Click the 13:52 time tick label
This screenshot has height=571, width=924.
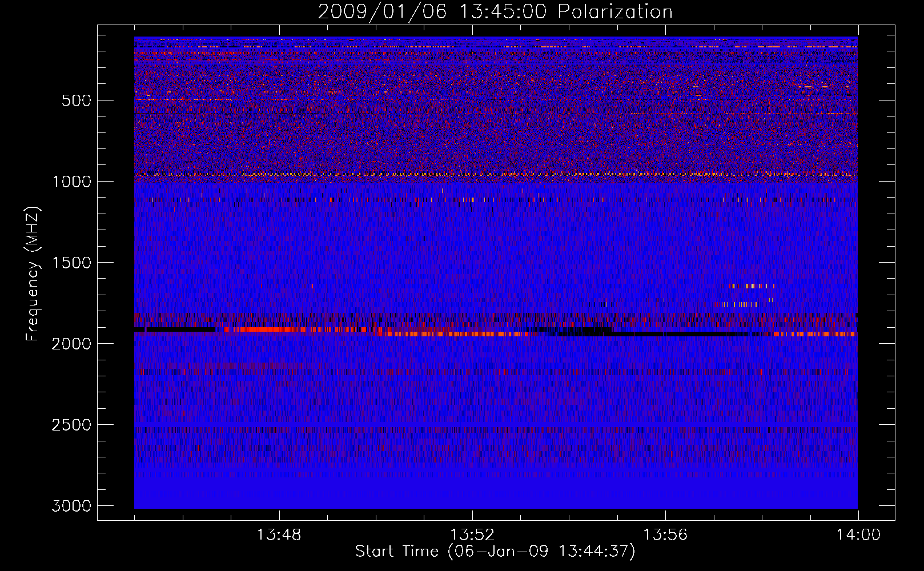pos(472,535)
